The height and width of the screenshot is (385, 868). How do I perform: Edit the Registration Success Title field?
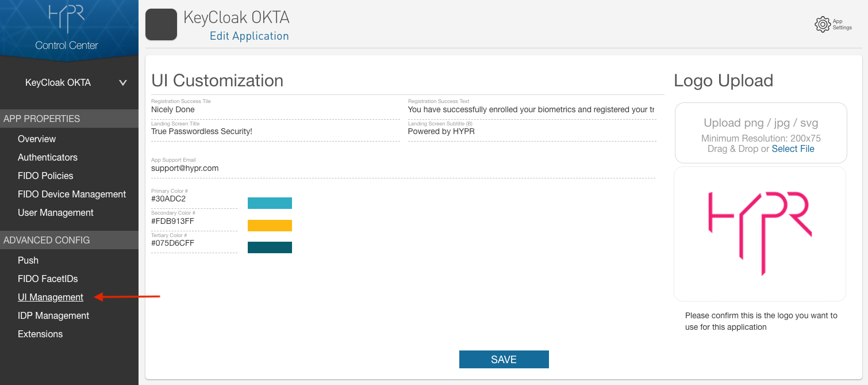click(275, 109)
